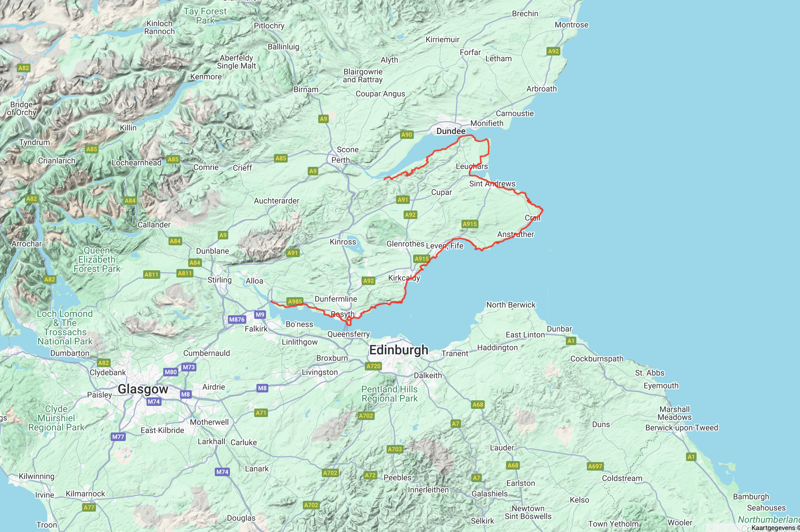
Task: Select the Pentland Hills Regional Park label
Action: (389, 394)
